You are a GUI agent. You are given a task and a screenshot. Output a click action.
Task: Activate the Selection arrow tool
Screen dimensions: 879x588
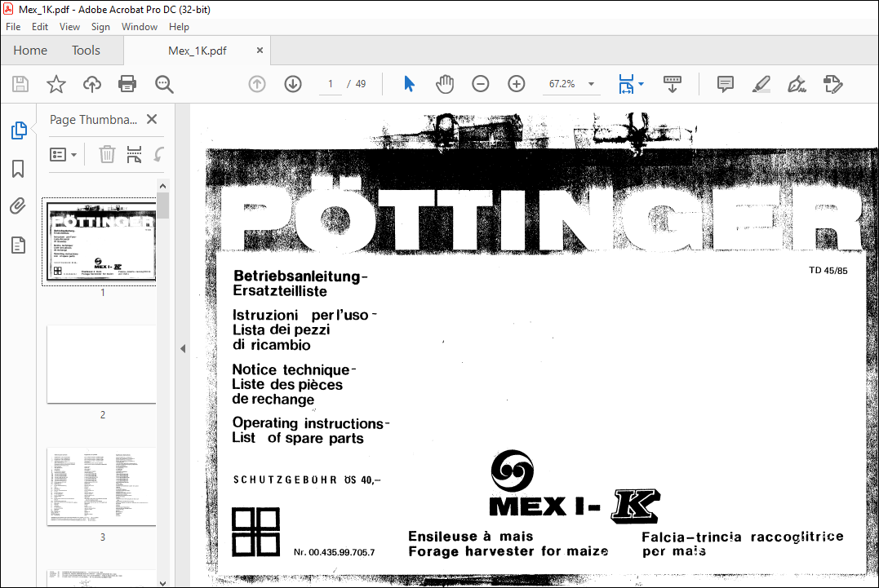tap(409, 84)
